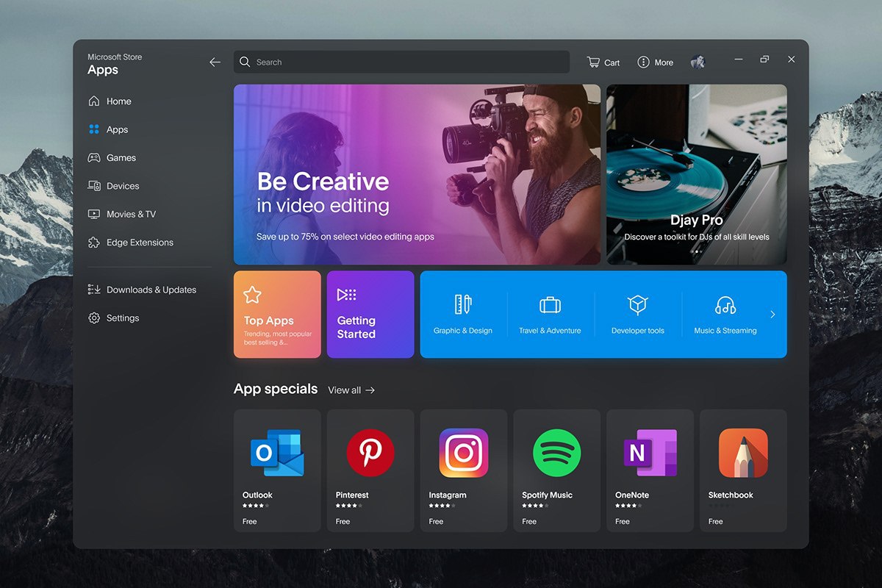Viewport: 882px width, 588px height.
Task: Click the App specials heading
Action: [x=276, y=389]
